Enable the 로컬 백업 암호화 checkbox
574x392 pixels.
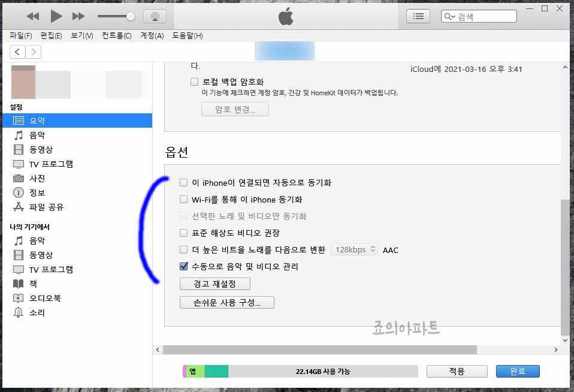195,81
